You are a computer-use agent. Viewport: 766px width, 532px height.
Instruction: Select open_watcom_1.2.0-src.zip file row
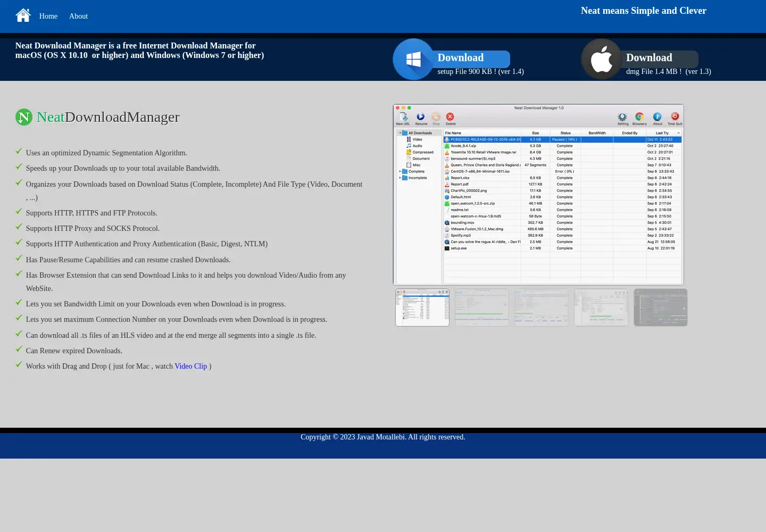pyautogui.click(x=563, y=203)
